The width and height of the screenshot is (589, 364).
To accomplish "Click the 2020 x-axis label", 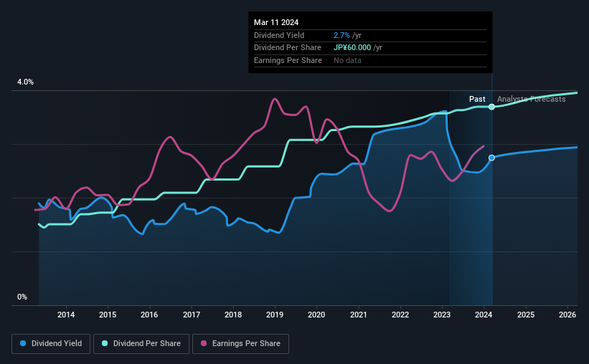I will click(316, 315).
